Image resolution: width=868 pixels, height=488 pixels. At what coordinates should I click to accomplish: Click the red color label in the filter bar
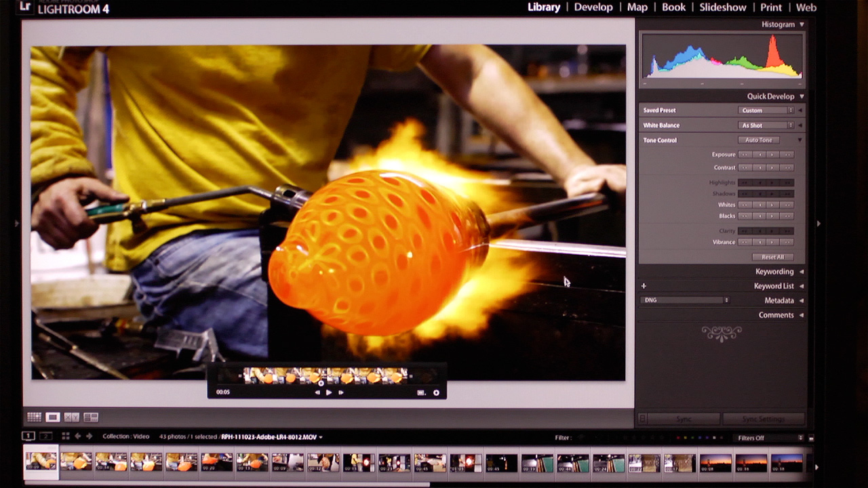click(x=678, y=437)
